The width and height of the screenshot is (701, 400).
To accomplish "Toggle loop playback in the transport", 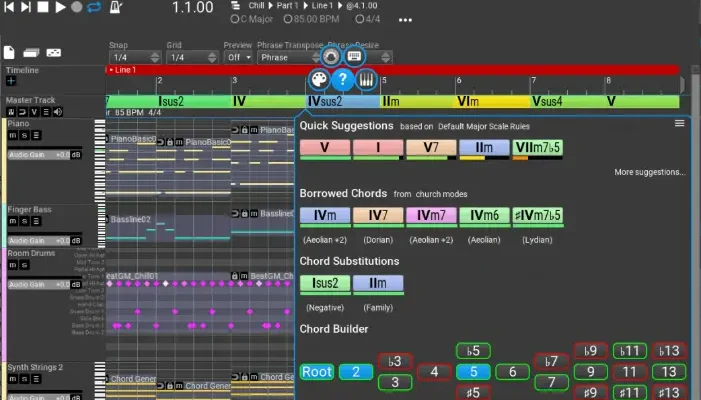I will (x=94, y=8).
